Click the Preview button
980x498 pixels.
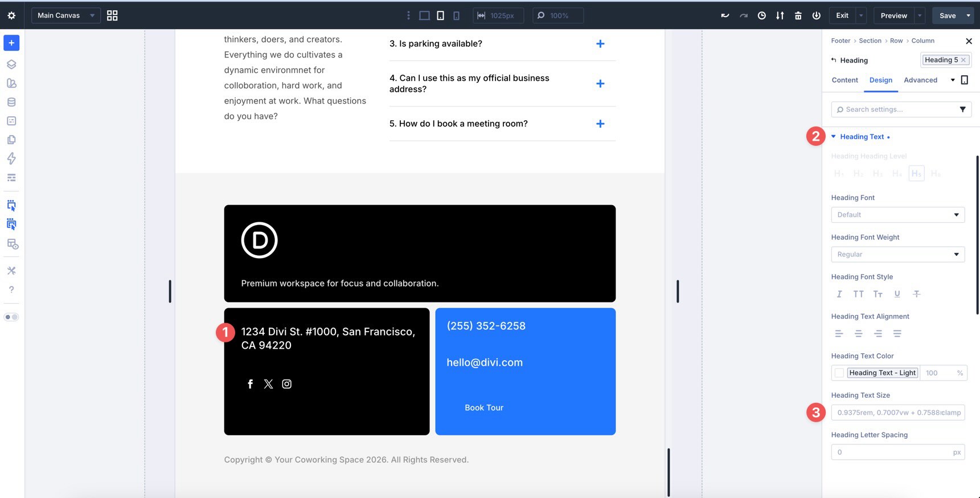893,15
